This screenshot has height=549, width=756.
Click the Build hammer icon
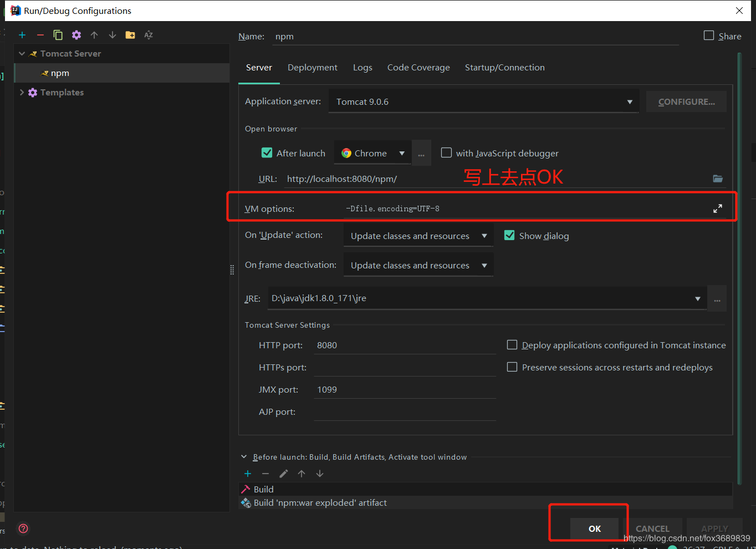[x=246, y=489]
